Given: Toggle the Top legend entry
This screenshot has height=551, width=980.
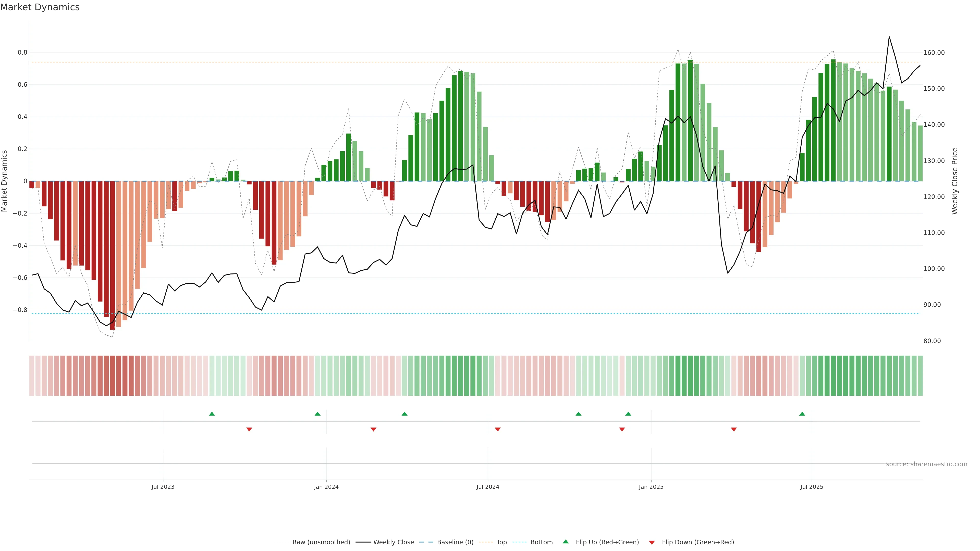Looking at the screenshot, I should click(501, 542).
